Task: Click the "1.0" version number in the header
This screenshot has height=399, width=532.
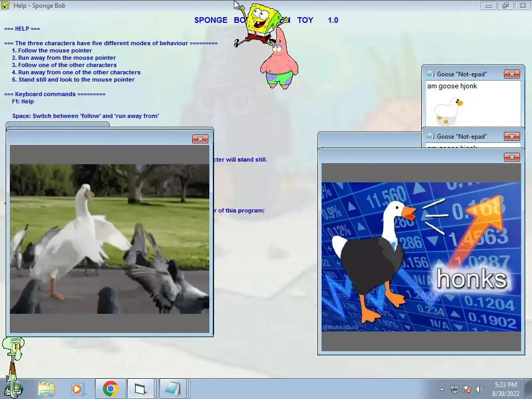Action: pos(333,20)
